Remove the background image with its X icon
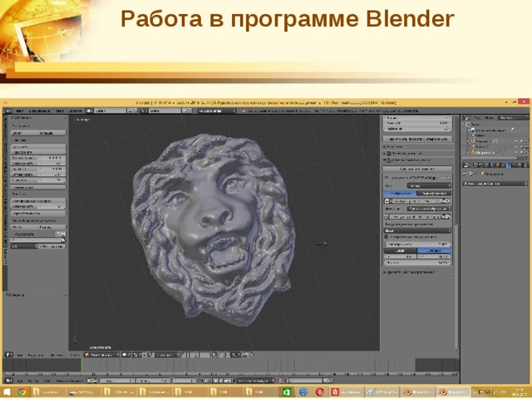The width and height of the screenshot is (532, 399). (x=449, y=177)
